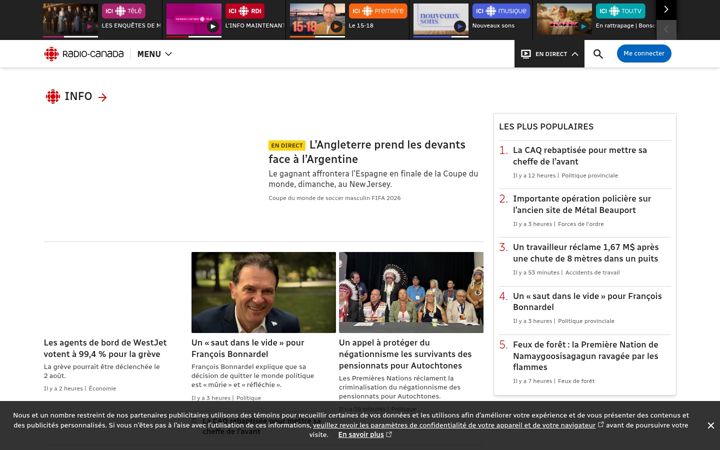Click the Économie category tag
720x450 pixels.
click(x=102, y=388)
